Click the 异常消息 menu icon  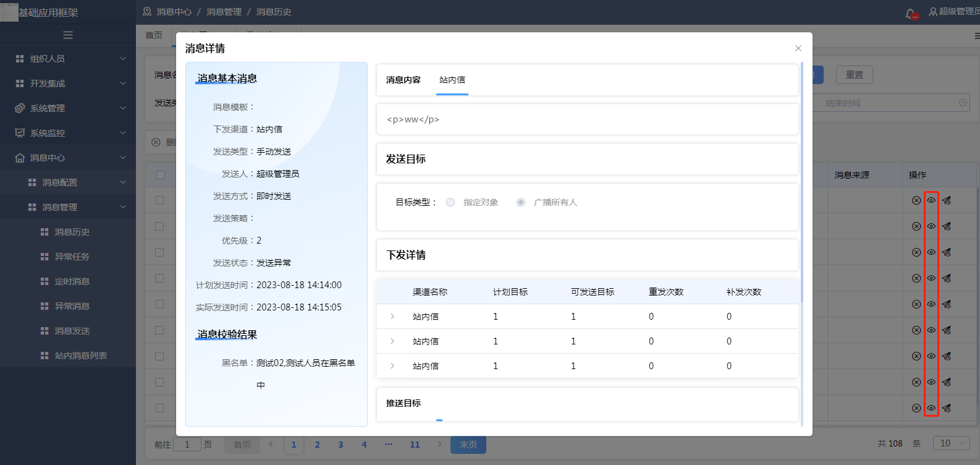[44, 306]
